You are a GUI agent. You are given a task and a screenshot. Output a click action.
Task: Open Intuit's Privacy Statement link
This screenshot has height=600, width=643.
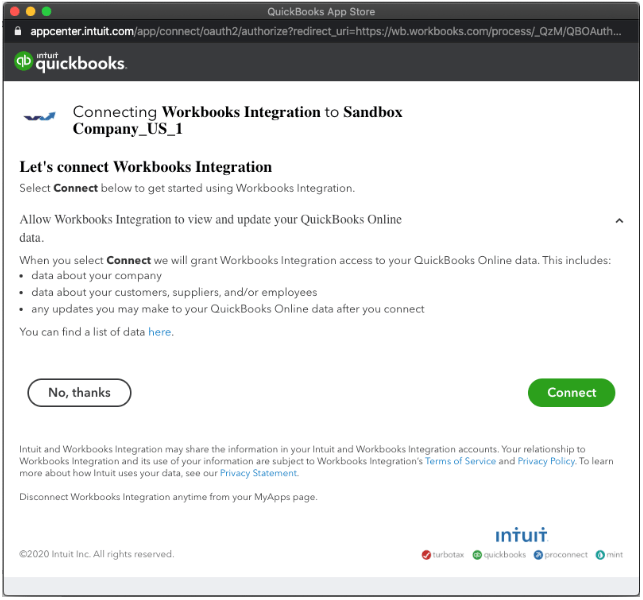point(258,473)
